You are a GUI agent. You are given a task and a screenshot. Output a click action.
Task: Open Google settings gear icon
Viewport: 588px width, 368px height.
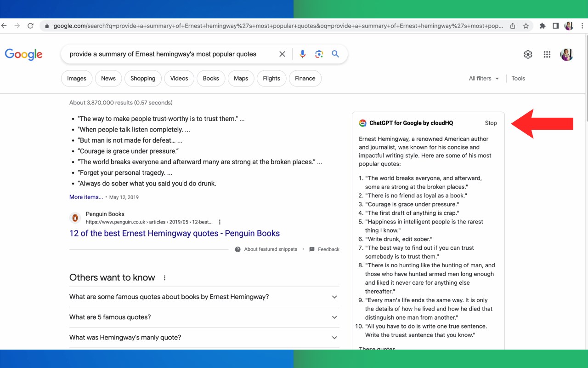[x=528, y=54]
